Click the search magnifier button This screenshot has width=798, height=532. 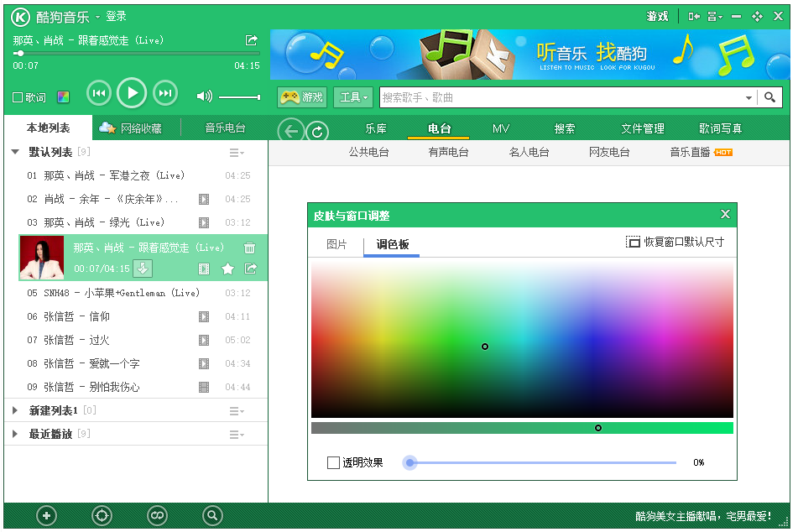coord(769,97)
